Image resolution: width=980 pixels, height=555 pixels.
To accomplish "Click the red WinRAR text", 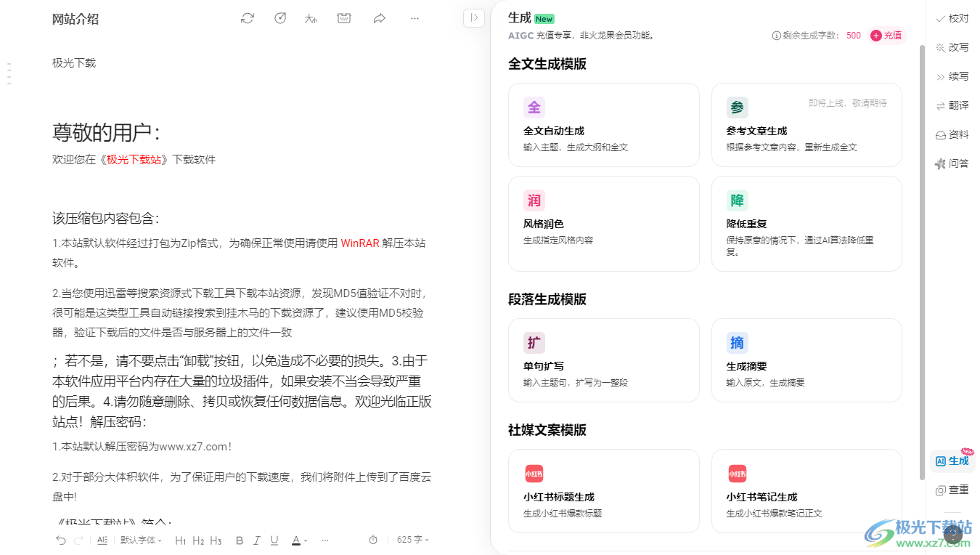I will [360, 243].
